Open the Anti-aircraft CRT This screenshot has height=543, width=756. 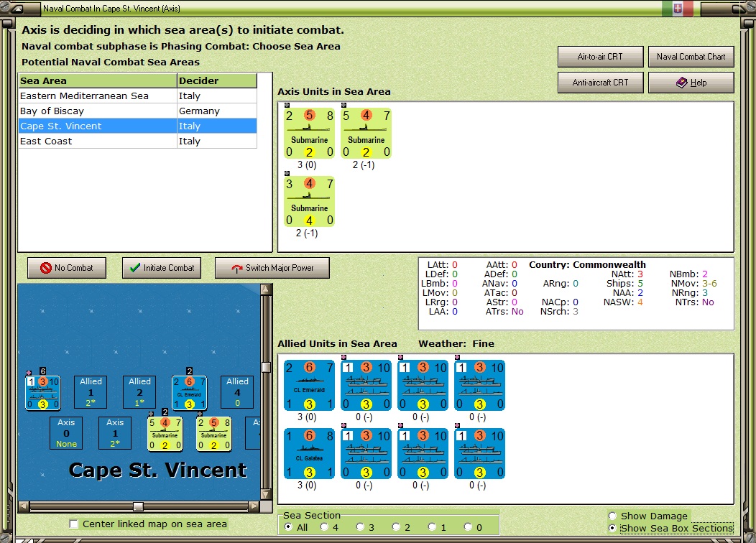[600, 83]
